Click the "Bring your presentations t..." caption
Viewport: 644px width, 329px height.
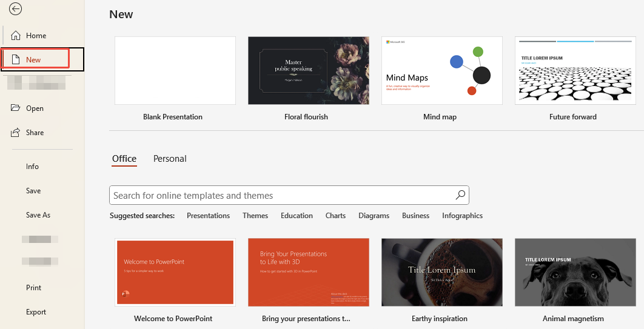[x=306, y=318]
